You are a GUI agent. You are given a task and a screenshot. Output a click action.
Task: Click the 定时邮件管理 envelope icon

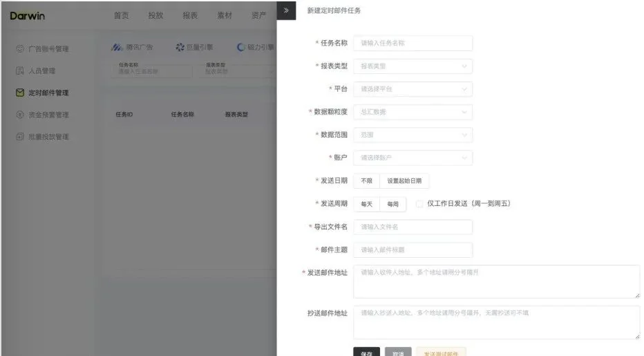coord(20,93)
